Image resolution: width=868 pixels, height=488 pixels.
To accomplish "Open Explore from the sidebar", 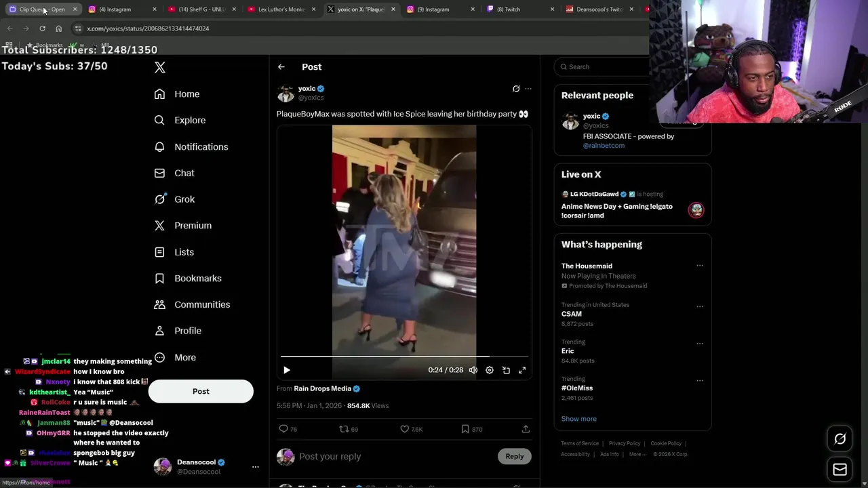I will (180, 120).
